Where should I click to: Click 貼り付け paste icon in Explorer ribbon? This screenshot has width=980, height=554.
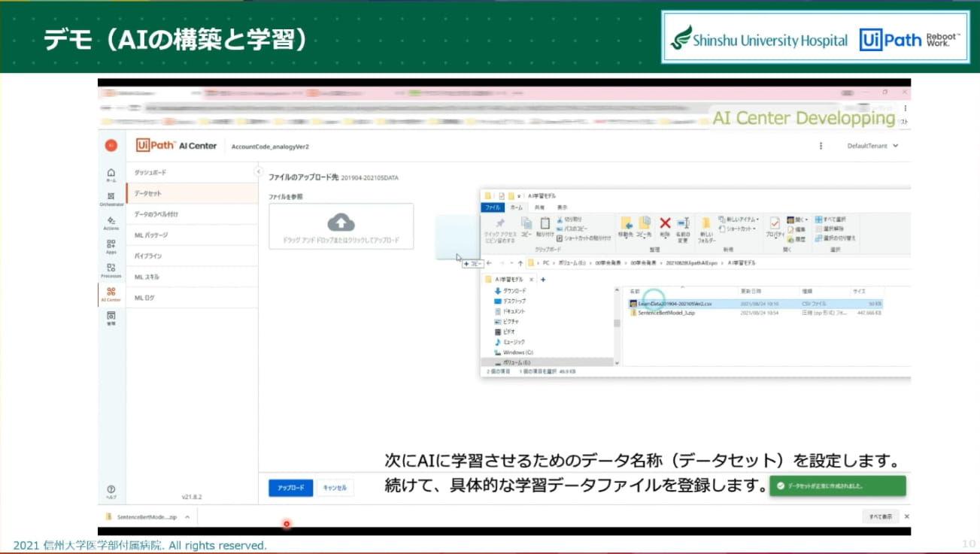tap(545, 224)
